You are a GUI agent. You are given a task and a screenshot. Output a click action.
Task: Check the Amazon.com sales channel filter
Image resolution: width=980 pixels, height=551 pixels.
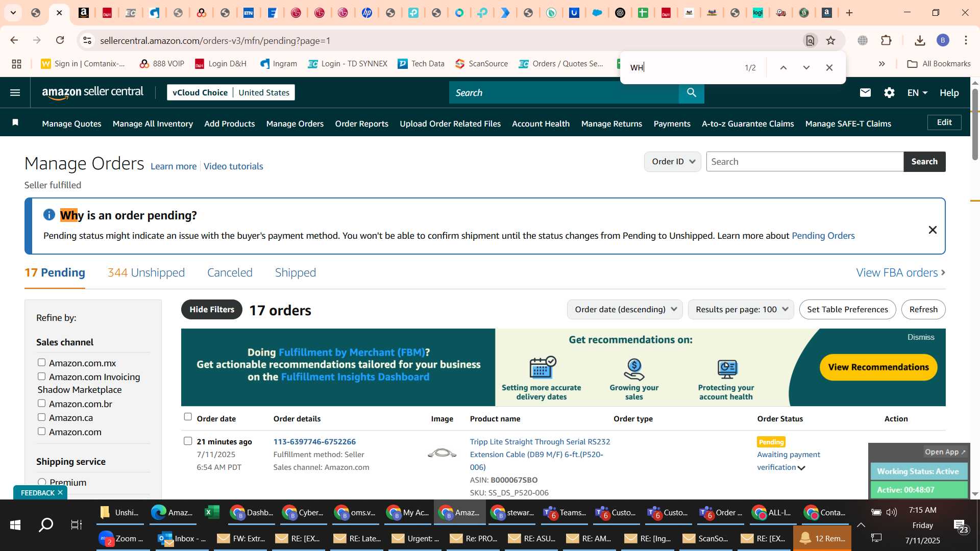tap(41, 431)
